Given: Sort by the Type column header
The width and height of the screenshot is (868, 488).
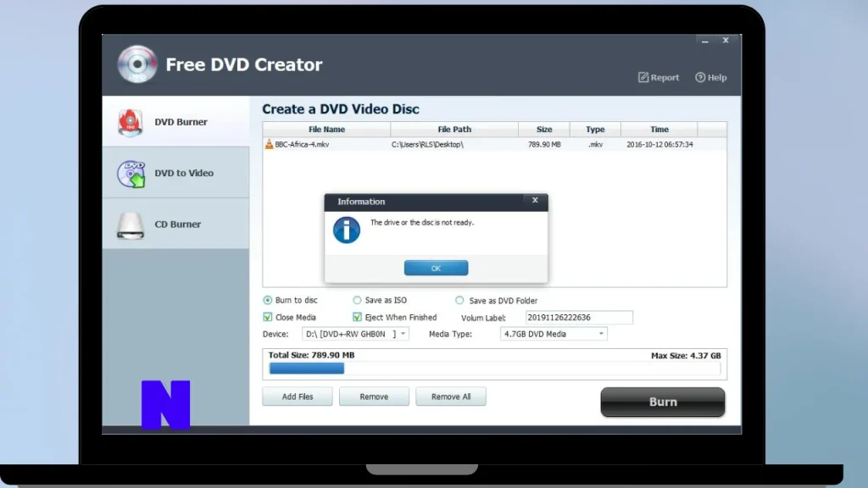Looking at the screenshot, I should coord(595,130).
